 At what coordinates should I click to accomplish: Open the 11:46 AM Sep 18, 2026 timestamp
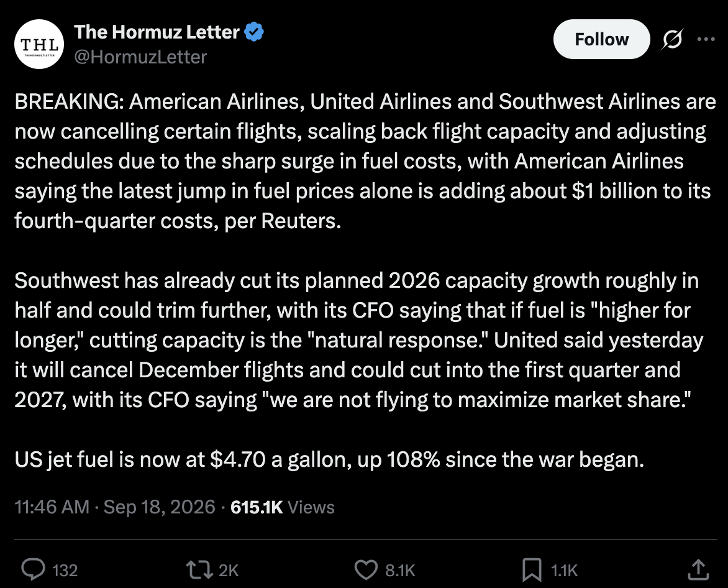[115, 507]
